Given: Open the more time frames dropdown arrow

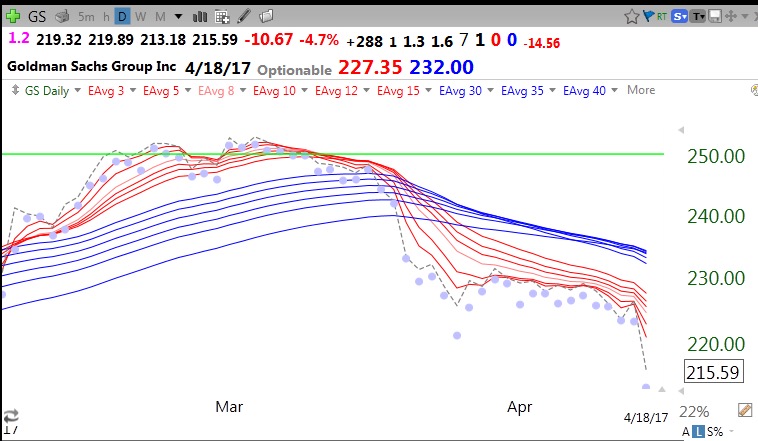Looking at the screenshot, I should (178, 17).
